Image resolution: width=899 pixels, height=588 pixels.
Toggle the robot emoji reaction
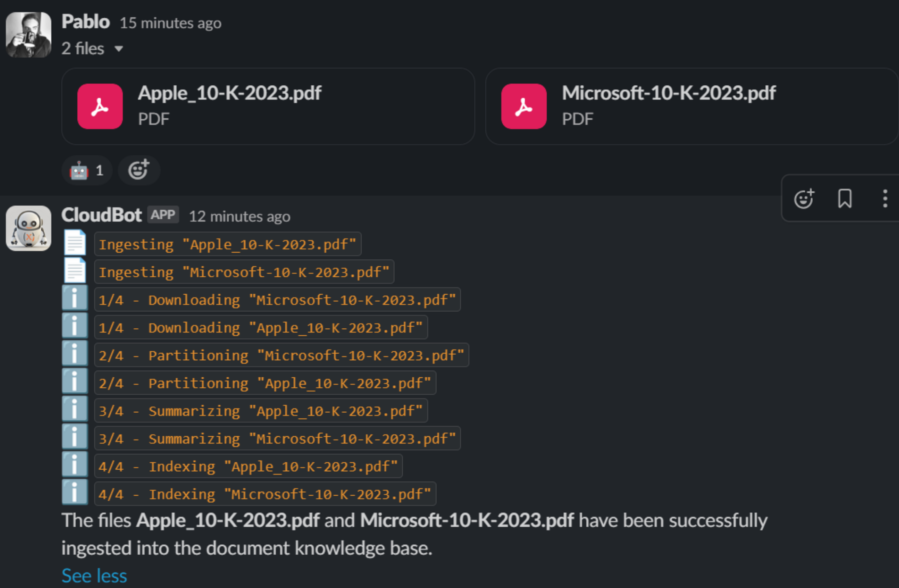86,170
